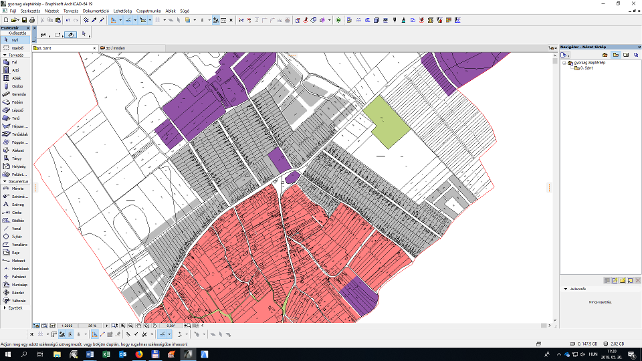Open Firefox from the Windows taskbar

click(x=139, y=354)
